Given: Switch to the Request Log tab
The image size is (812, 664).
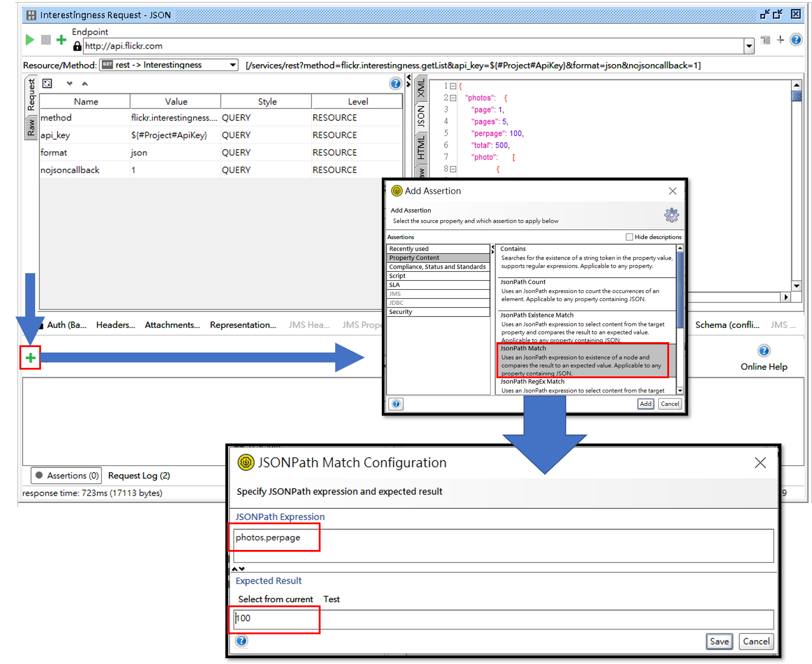Looking at the screenshot, I should pyautogui.click(x=139, y=476).
